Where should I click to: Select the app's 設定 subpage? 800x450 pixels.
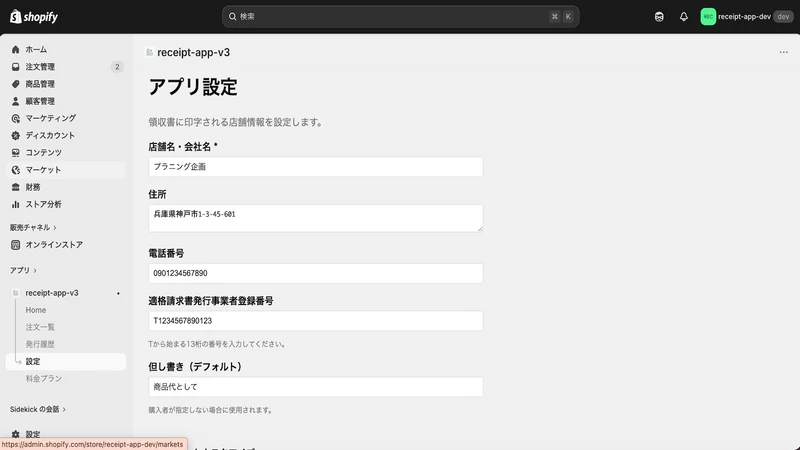[66, 361]
